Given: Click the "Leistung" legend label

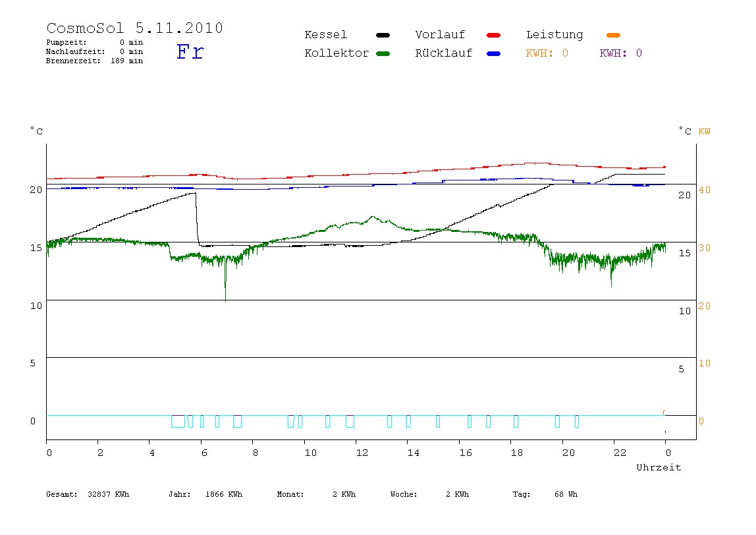Looking at the screenshot, I should [554, 35].
